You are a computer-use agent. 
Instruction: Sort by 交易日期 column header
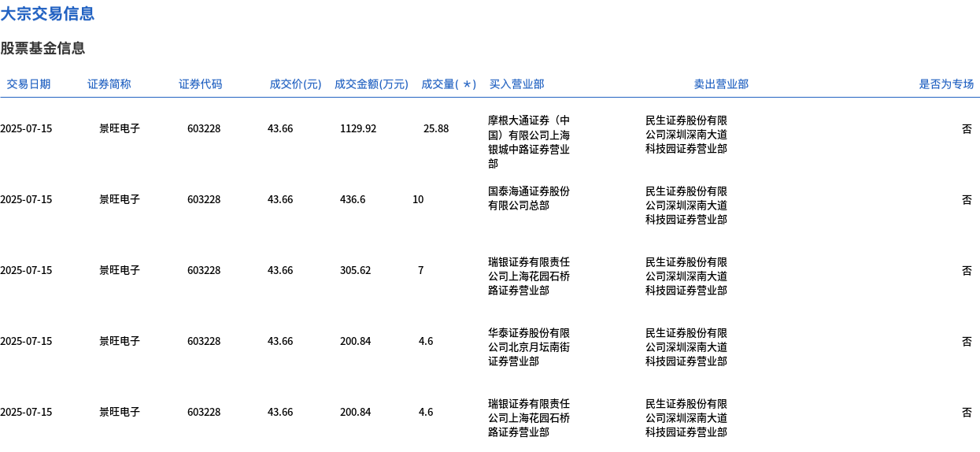click(x=28, y=84)
